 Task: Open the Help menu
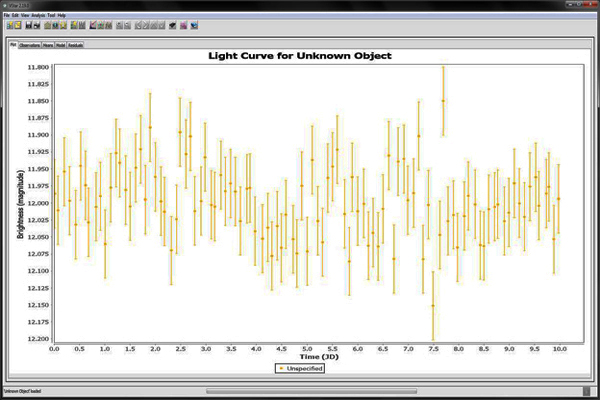pyautogui.click(x=62, y=15)
